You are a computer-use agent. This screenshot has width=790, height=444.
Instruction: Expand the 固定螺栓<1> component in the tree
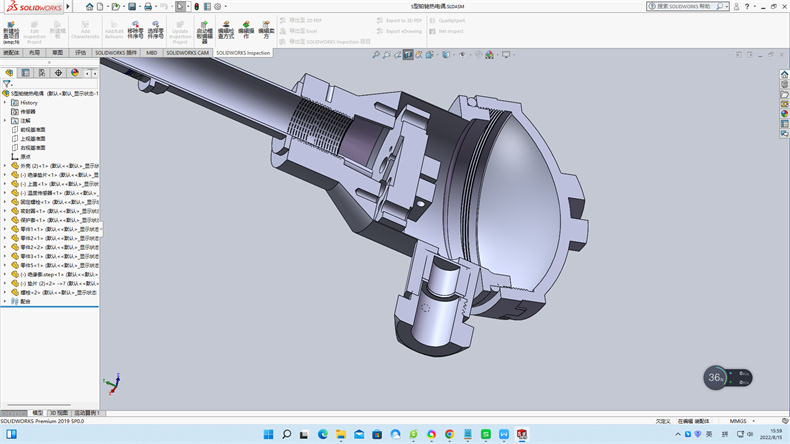(5, 202)
